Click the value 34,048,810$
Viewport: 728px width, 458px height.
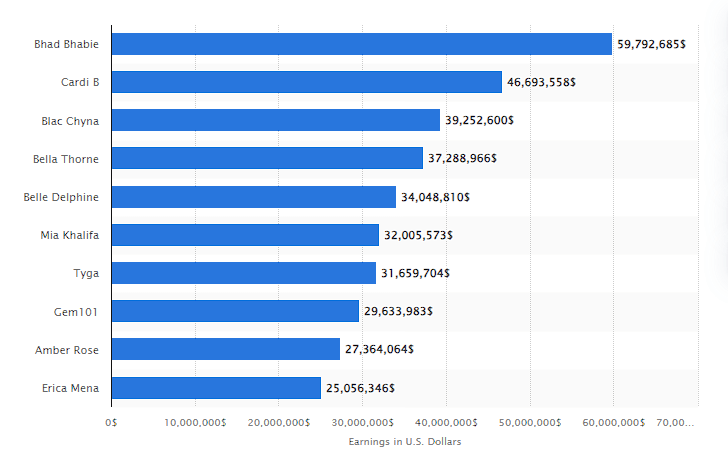coord(436,197)
